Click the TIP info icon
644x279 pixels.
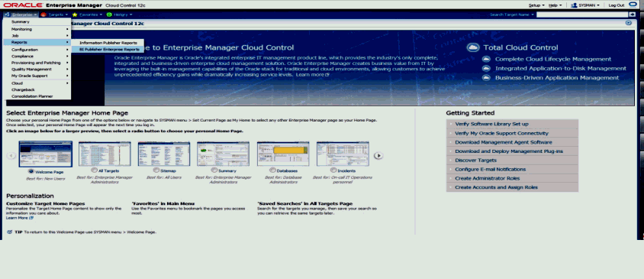(x=9, y=232)
